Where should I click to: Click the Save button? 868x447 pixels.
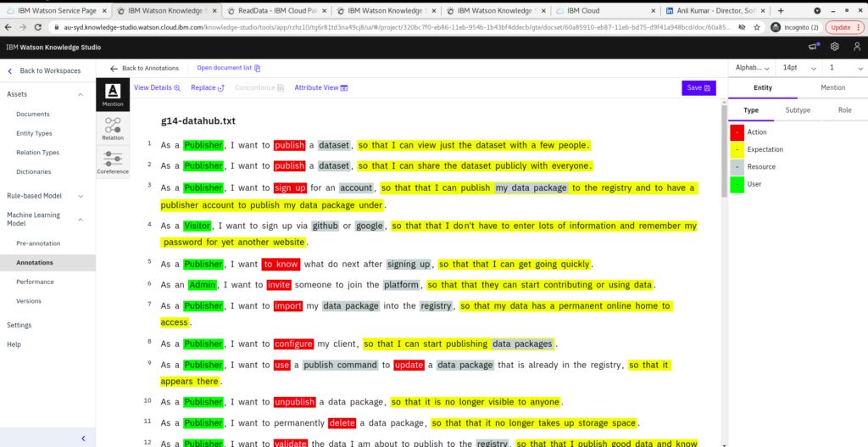[x=698, y=88]
